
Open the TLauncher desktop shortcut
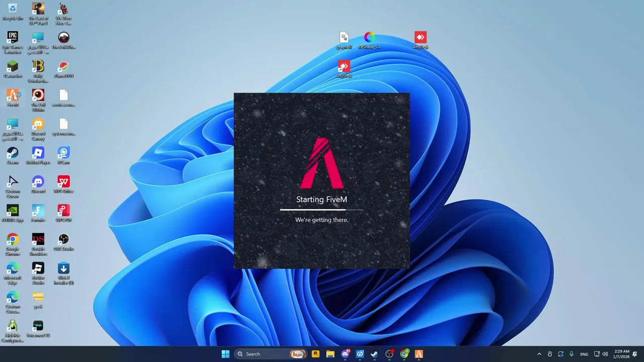point(13,69)
